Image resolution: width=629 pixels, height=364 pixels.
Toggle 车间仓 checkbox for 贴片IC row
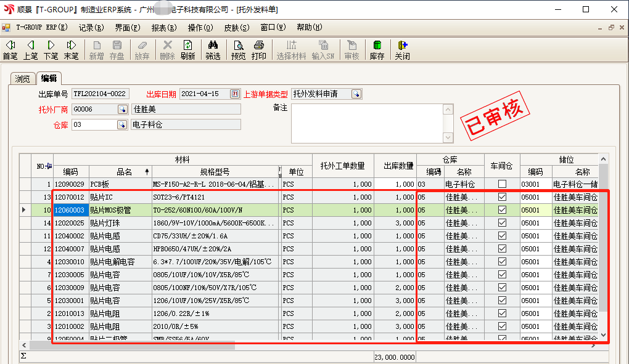click(502, 197)
